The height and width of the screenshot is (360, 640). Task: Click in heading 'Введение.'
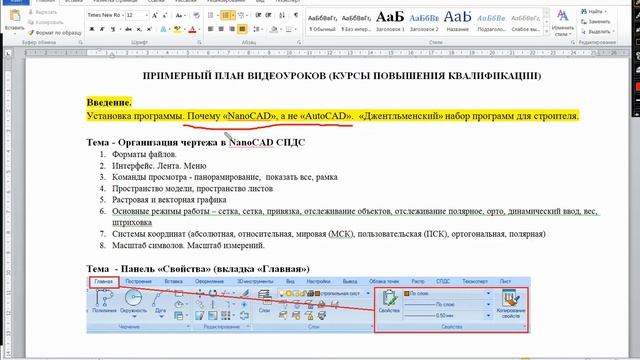109,102
